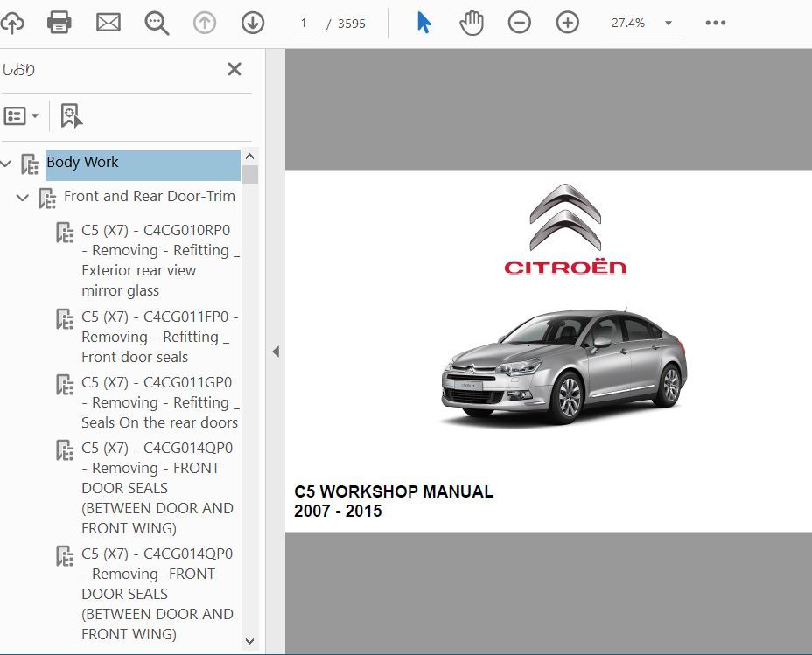Open Front and Rear Door-Trim bookmark
812x655 pixels.
click(x=149, y=196)
